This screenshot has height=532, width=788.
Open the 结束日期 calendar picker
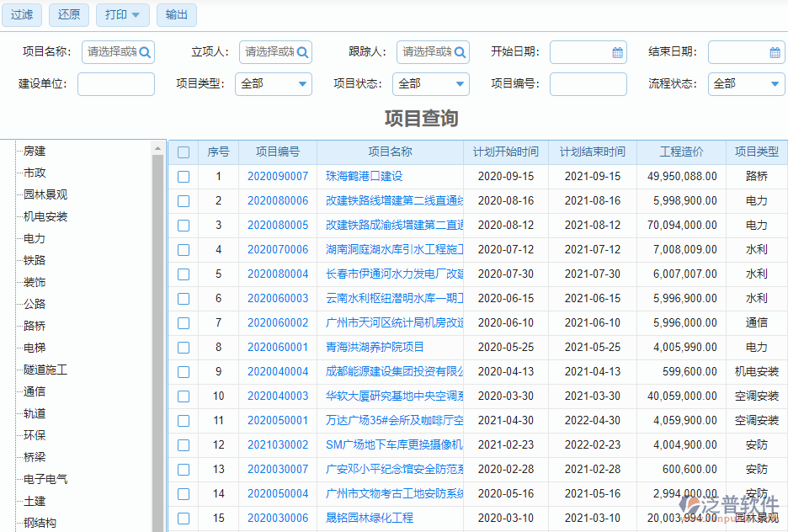click(773, 51)
